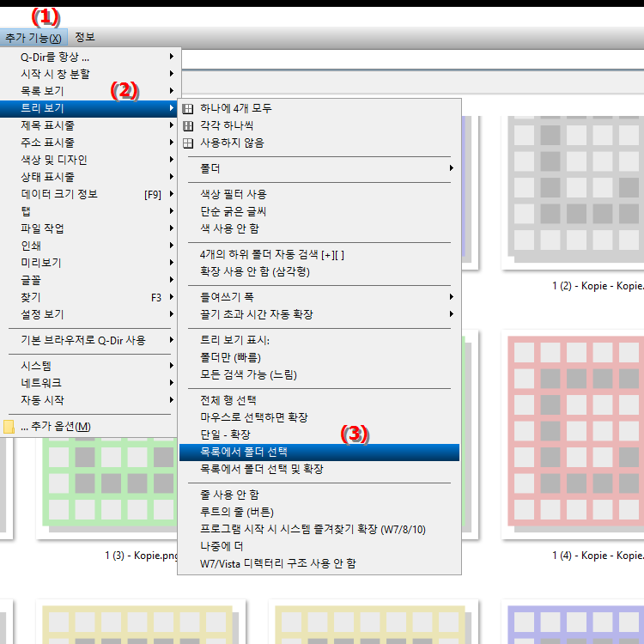The width and height of the screenshot is (644, 644).
Task: Expand 들여쓰기 폭 submenu
Action: (x=319, y=297)
